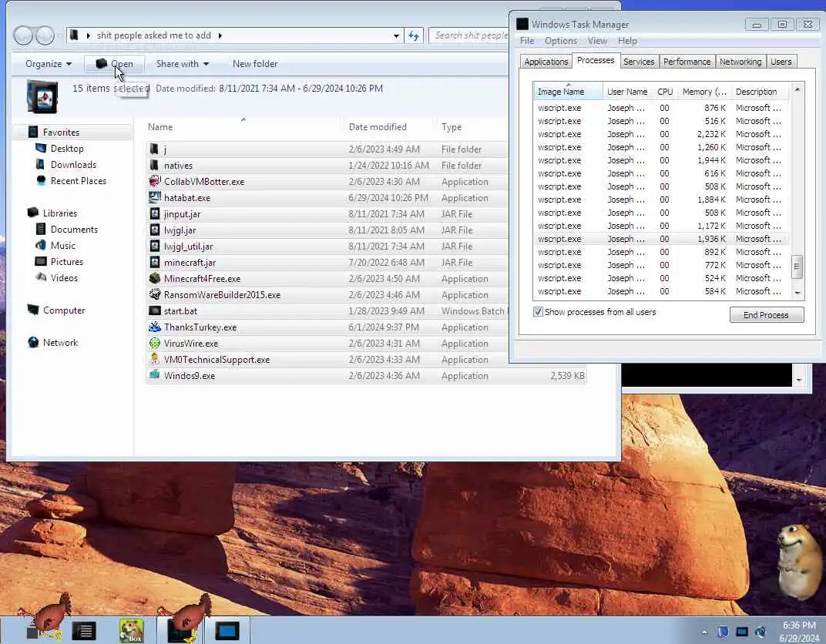
Task: Click the Open toolbar button
Action: 114,64
